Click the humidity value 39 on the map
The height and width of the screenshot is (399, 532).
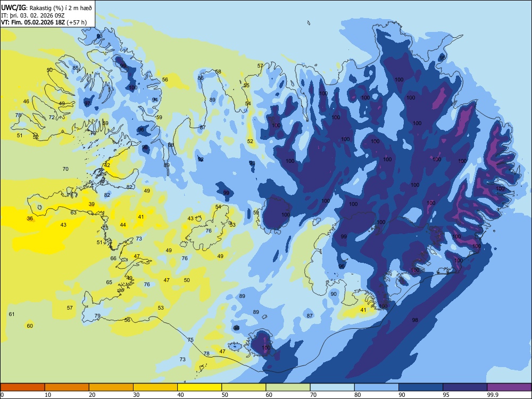coord(92,204)
